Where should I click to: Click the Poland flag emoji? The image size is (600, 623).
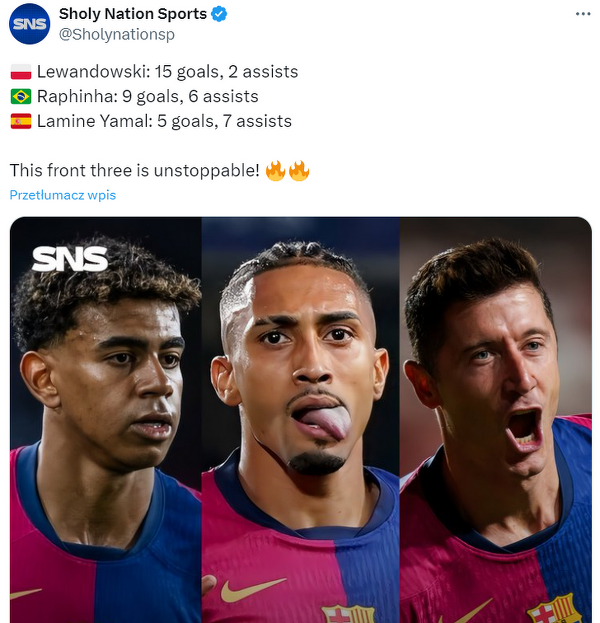[21, 72]
